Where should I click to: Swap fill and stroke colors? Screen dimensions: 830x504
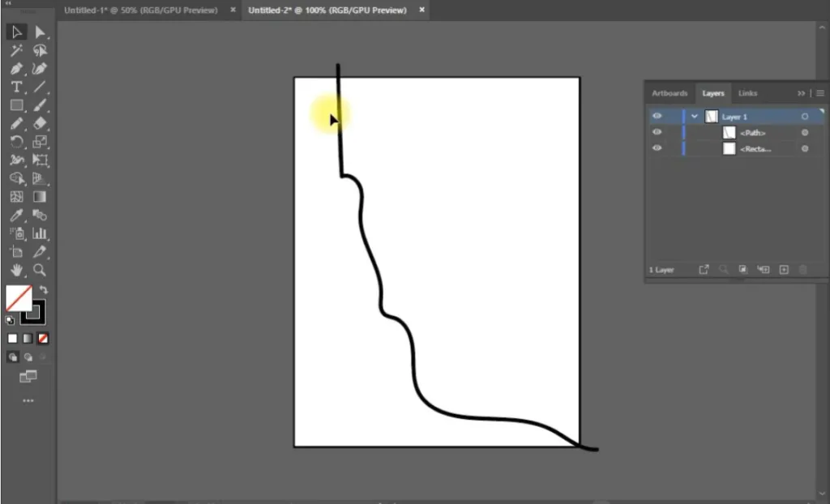[44, 289]
